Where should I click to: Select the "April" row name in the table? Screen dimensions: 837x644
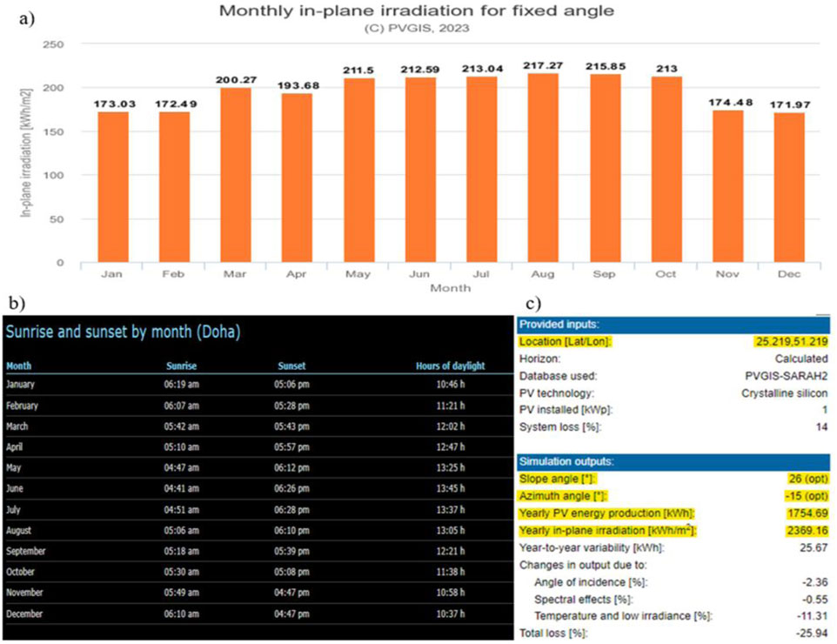coord(15,447)
